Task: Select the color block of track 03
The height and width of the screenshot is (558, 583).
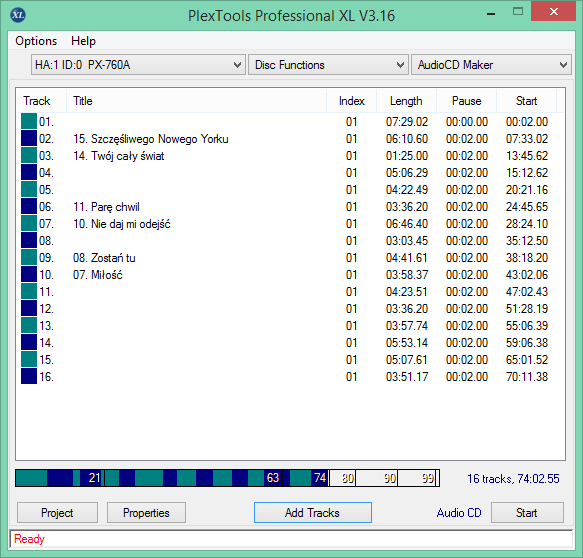Action: pos(29,155)
